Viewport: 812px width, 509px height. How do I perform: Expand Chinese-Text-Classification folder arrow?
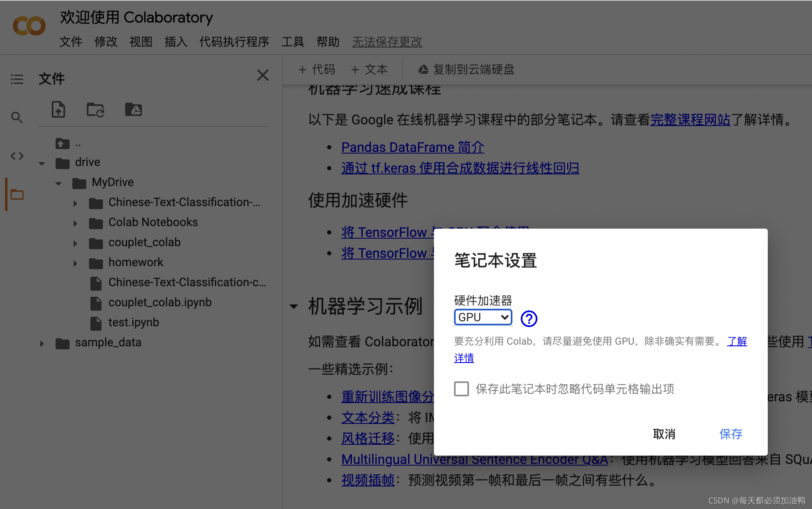[x=75, y=204]
